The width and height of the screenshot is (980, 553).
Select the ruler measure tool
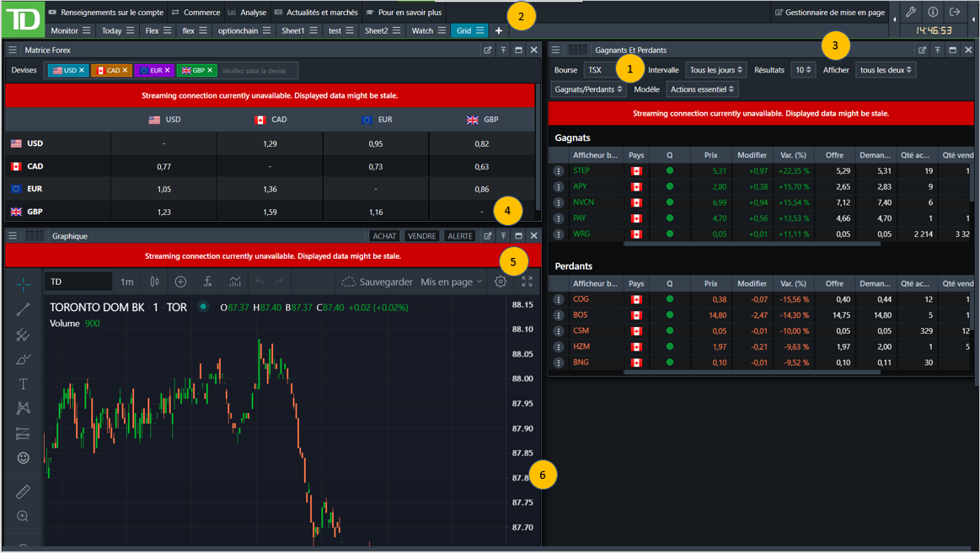(x=23, y=491)
